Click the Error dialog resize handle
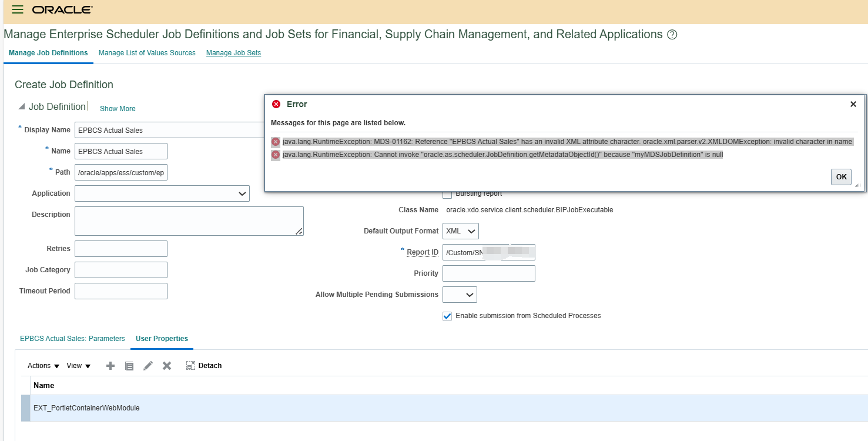Screen dimensions: 868x441 (x=857, y=185)
